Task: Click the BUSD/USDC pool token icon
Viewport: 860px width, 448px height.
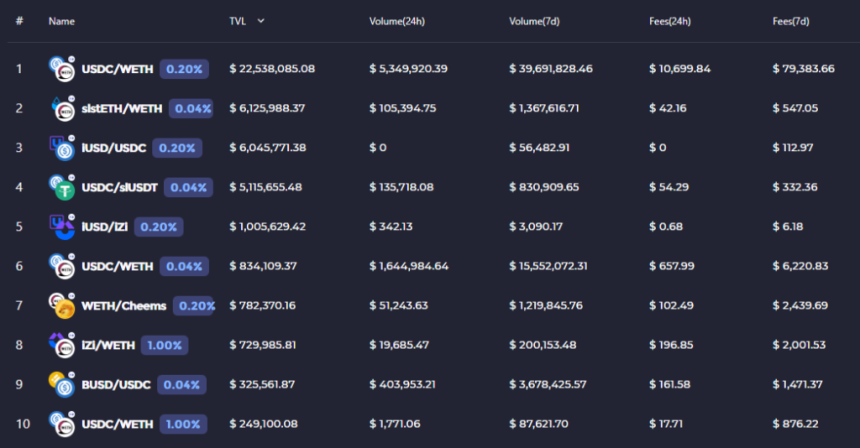Action: click(62, 384)
